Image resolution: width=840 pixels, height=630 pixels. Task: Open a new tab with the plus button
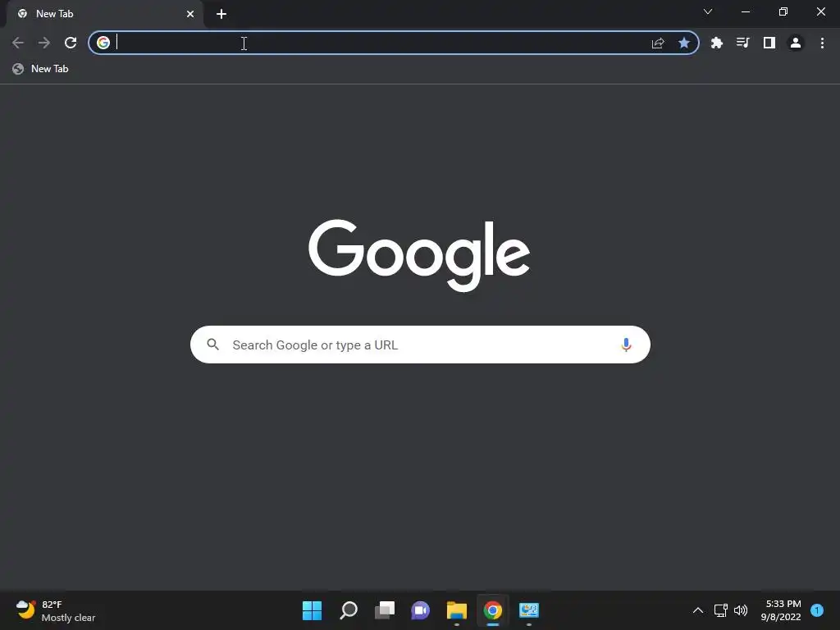coord(221,14)
